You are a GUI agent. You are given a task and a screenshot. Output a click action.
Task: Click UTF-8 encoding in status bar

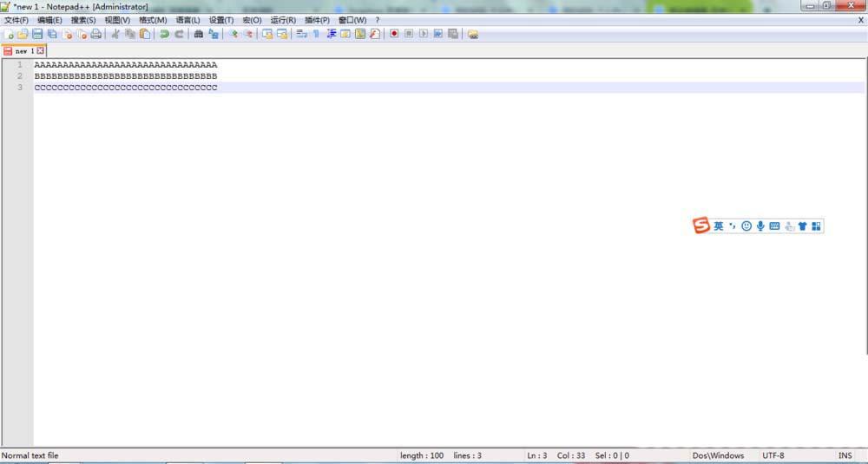click(773, 455)
